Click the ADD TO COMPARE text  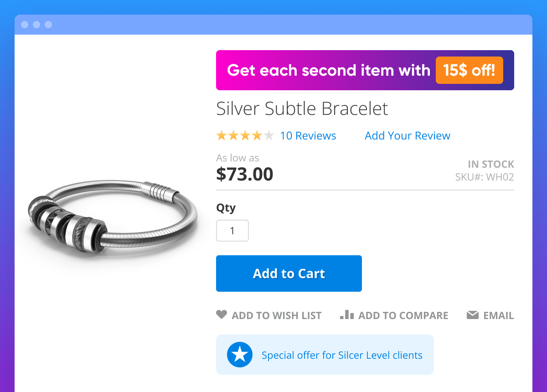(403, 315)
